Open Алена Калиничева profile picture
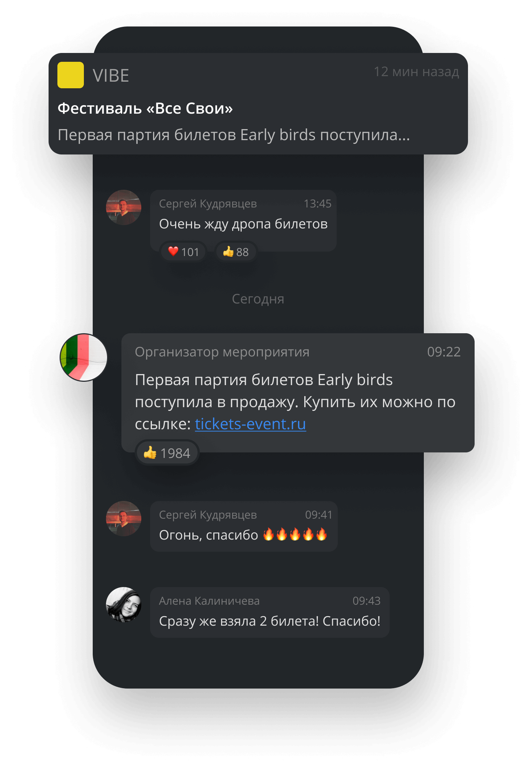Image resolution: width=532 pixels, height=768 pixels. (x=124, y=605)
